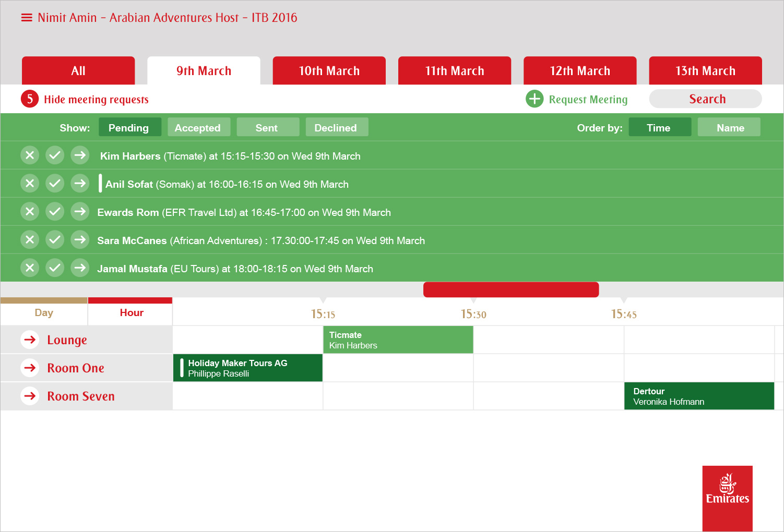784x532 pixels.
Task: Open Dertour Veronika Hofmann meeting block
Action: click(698, 396)
